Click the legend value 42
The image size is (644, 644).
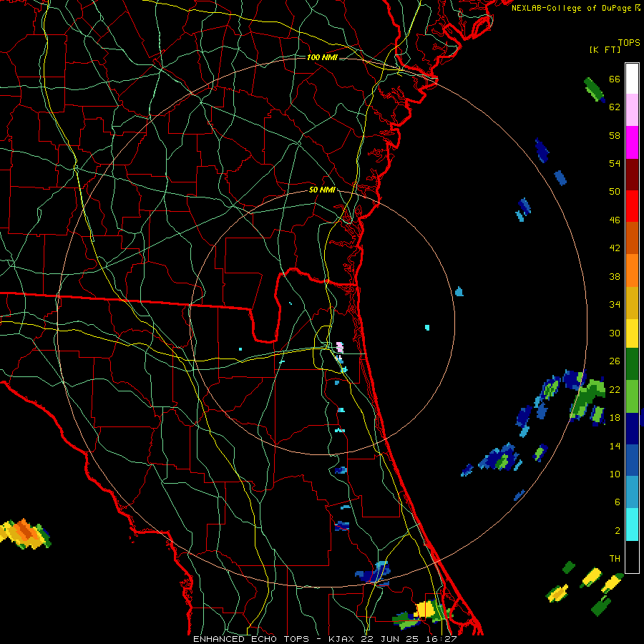tap(615, 248)
